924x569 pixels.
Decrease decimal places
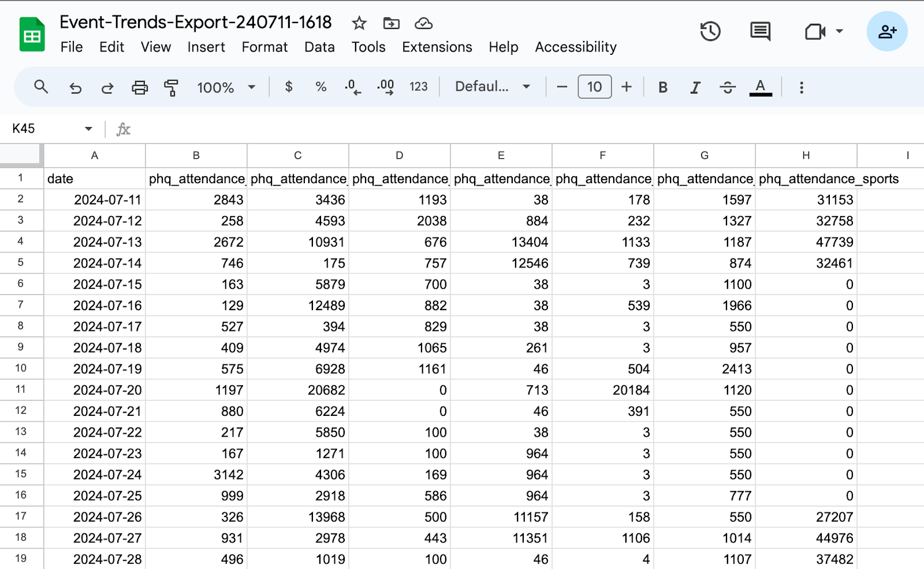coord(353,87)
